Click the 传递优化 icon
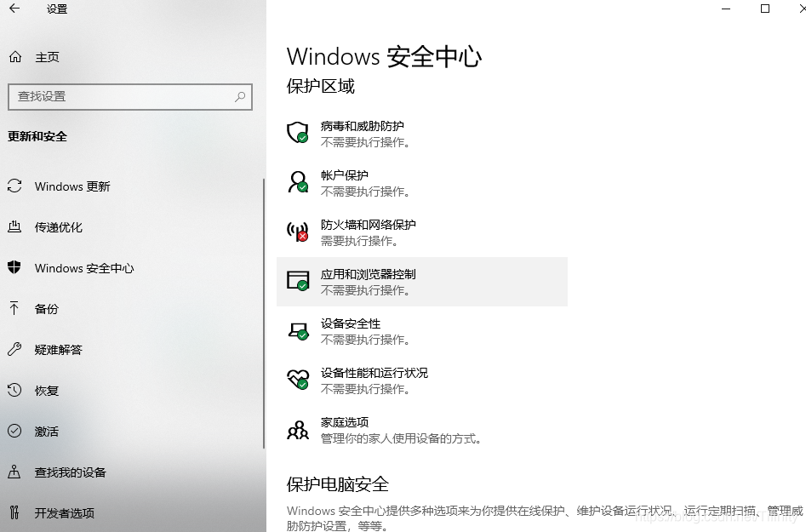Image resolution: width=806 pixels, height=532 pixels. [x=14, y=226]
